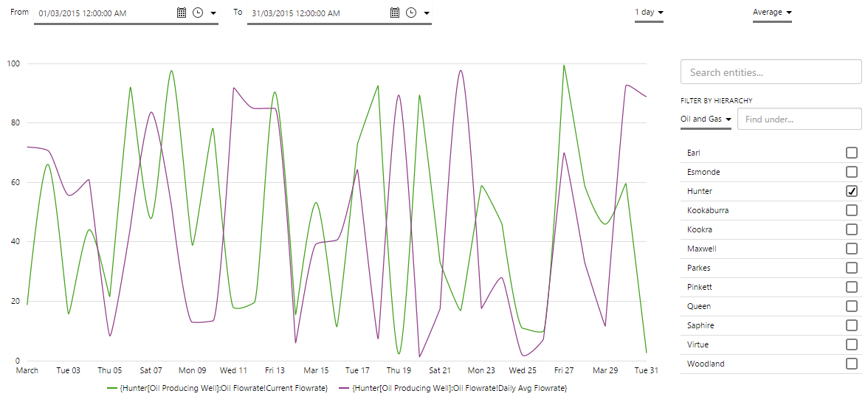
Task: Click the Search entities input field
Action: coord(771,72)
